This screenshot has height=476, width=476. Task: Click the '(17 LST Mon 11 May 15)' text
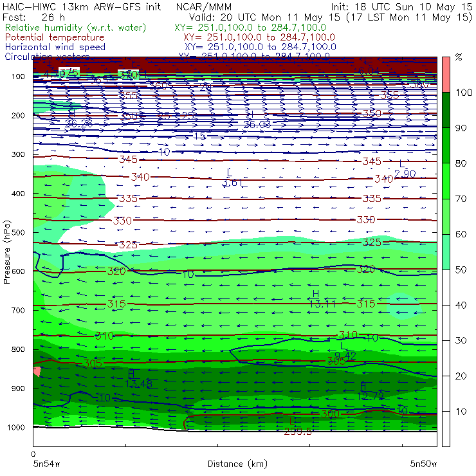[410, 17]
